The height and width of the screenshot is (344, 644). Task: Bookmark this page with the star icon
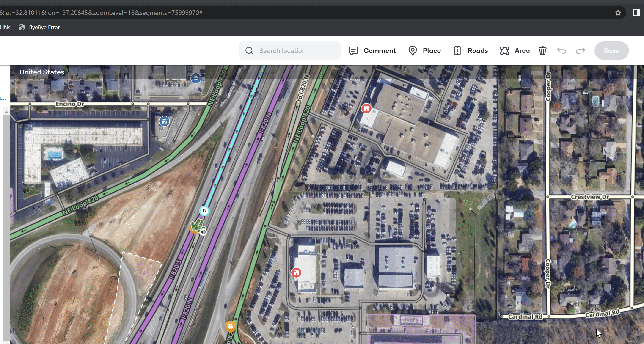coord(618,13)
